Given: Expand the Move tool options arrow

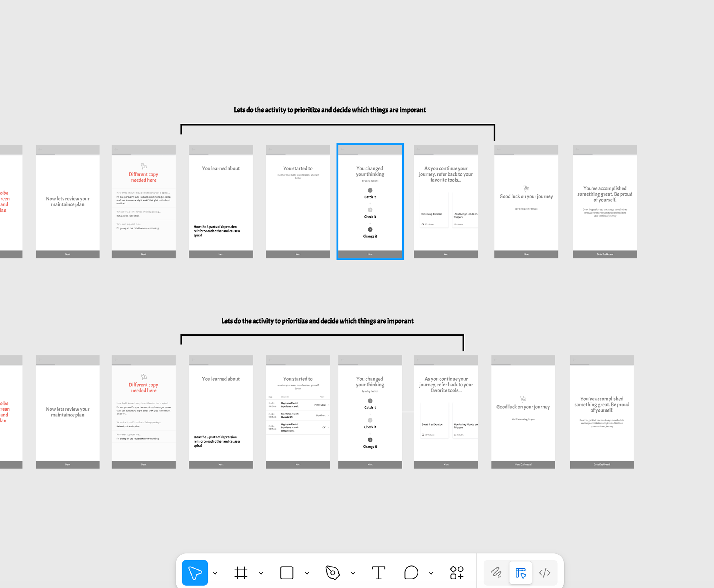Looking at the screenshot, I should click(x=215, y=573).
